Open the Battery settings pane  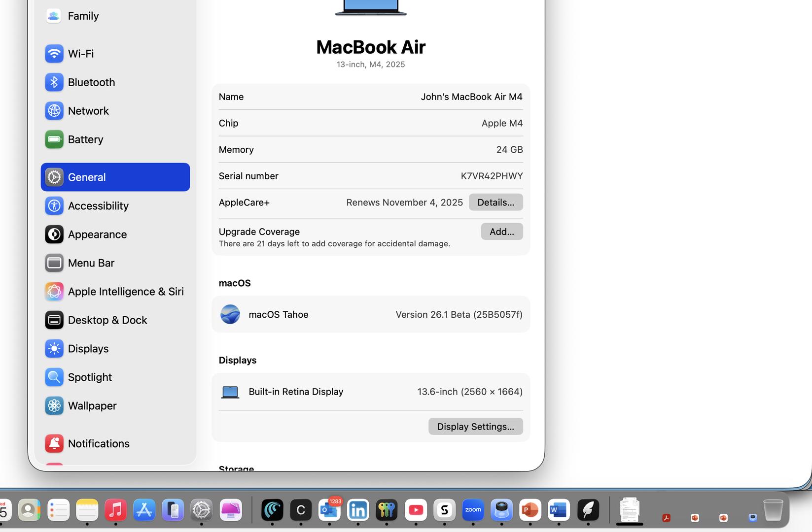coord(85,139)
